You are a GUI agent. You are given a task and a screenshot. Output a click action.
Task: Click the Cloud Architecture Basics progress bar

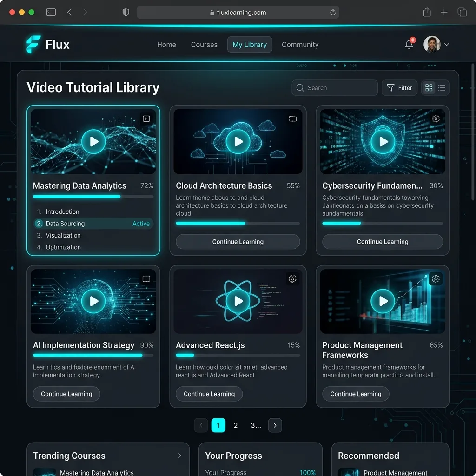click(238, 223)
